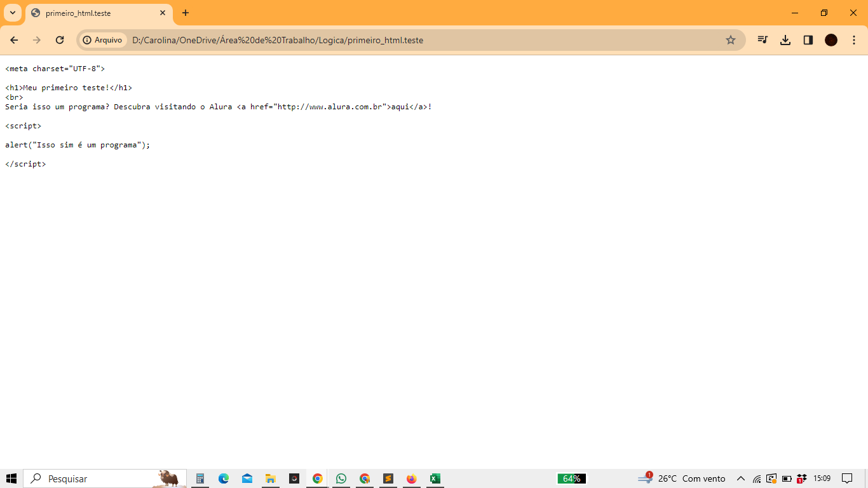This screenshot has width=868, height=488.
Task: Open Mail app from the taskbar
Action: pyautogui.click(x=247, y=478)
